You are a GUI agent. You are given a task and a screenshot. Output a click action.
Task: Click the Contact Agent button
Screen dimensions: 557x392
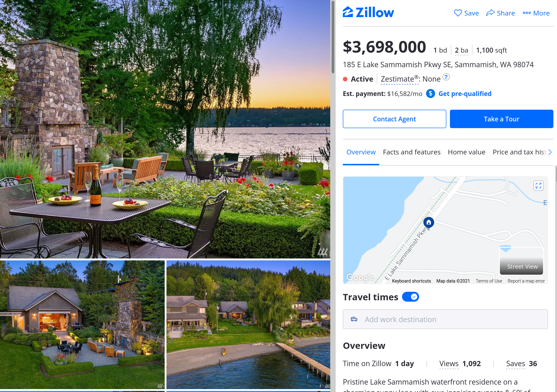point(394,119)
